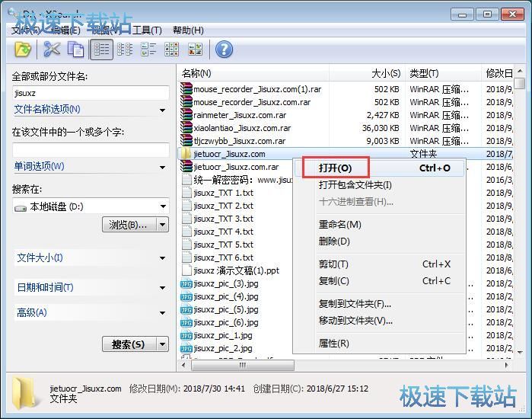Click the copy toolbar icon
This screenshot has height=419, width=532.
click(x=75, y=50)
